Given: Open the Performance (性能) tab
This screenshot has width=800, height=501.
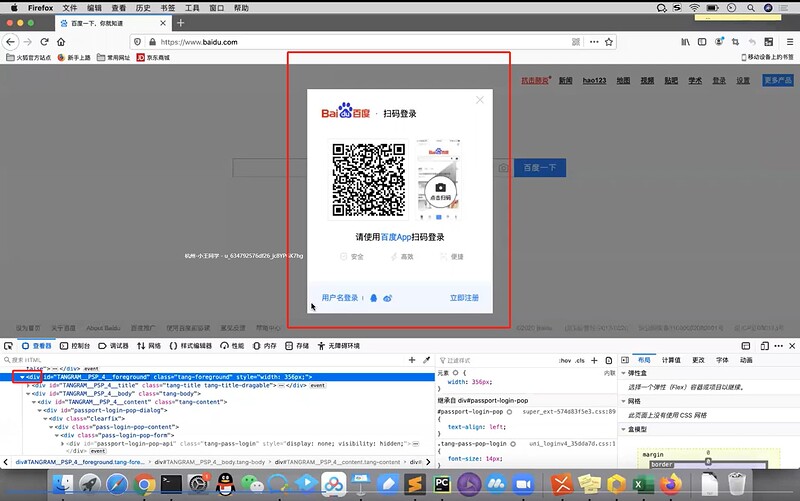Looking at the screenshot, I should click(x=232, y=346).
